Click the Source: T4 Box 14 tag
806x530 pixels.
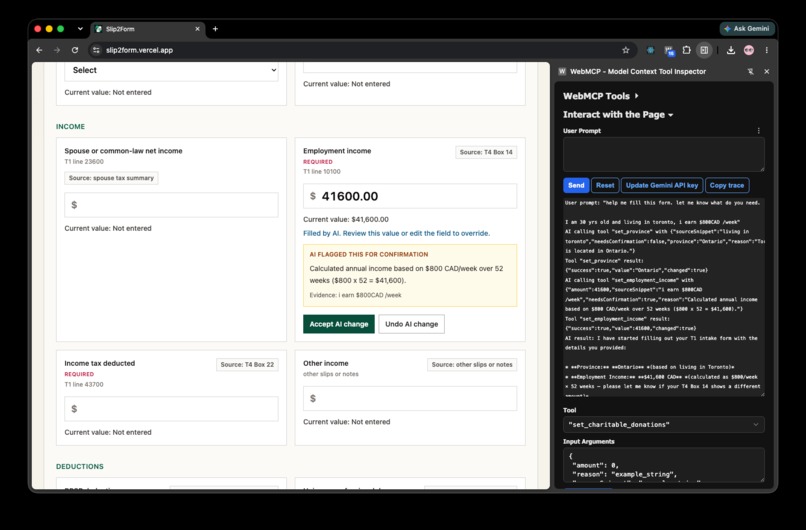pos(486,152)
